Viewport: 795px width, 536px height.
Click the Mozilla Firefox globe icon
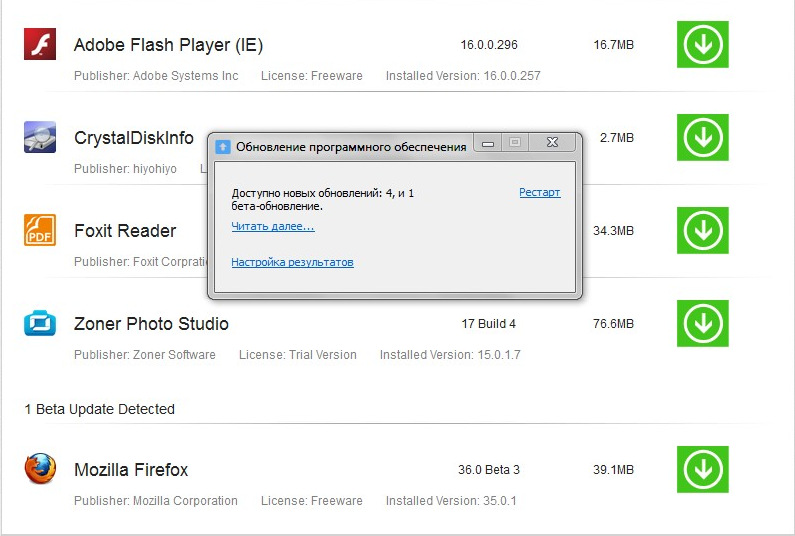[40, 469]
